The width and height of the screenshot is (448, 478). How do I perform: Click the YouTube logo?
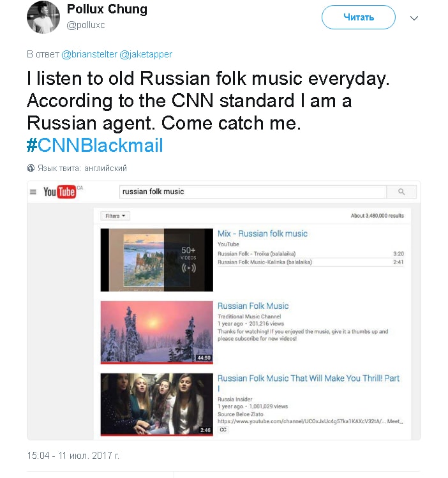click(59, 191)
